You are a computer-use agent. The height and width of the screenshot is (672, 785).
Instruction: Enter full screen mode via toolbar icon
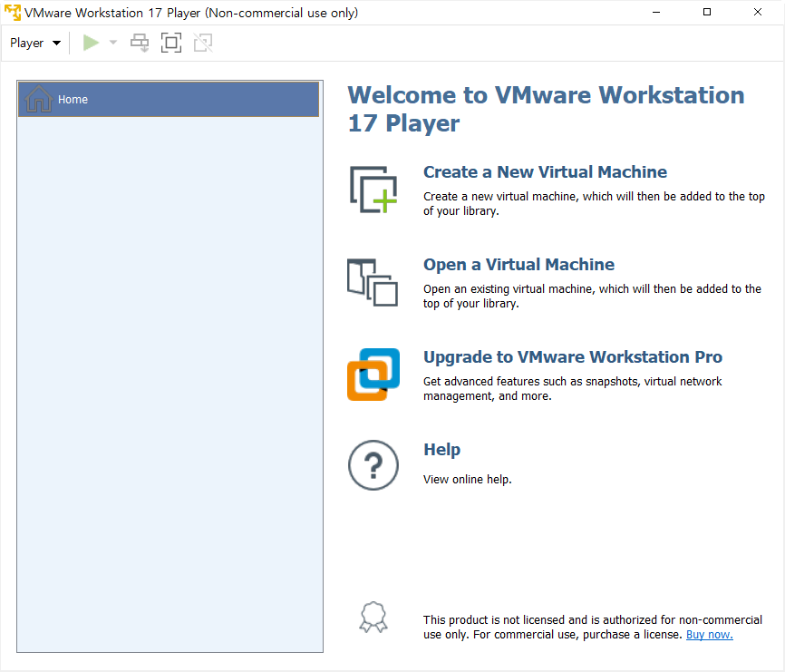pos(171,43)
